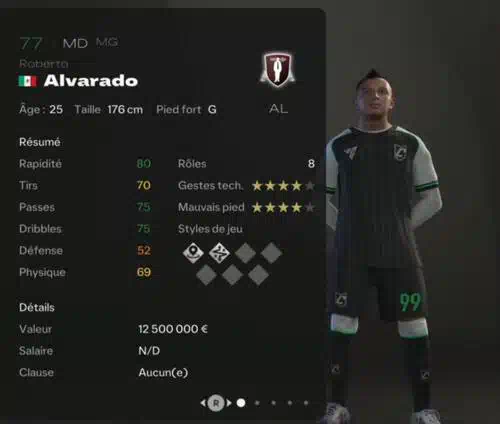The image size is (500, 424).
Task: Go to previous page with left arrow
Action: (x=203, y=403)
